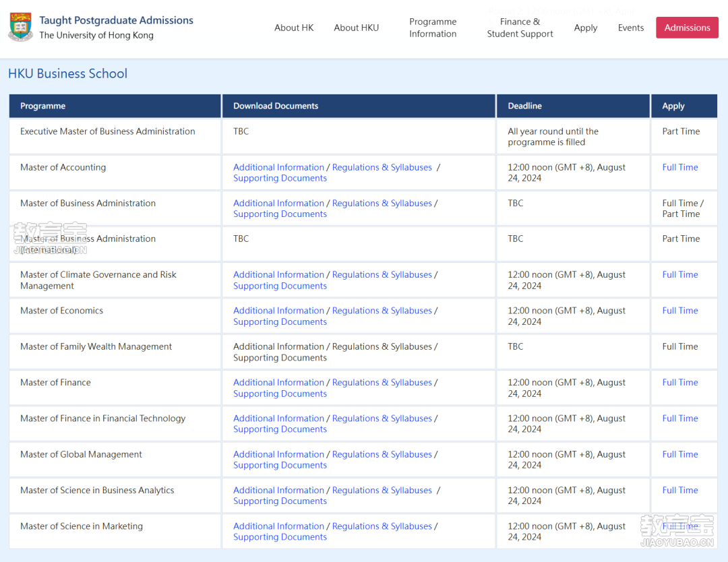The image size is (728, 562).
Task: Open Regulations & Syllabuses for Master of Accounting
Action: [x=382, y=167]
